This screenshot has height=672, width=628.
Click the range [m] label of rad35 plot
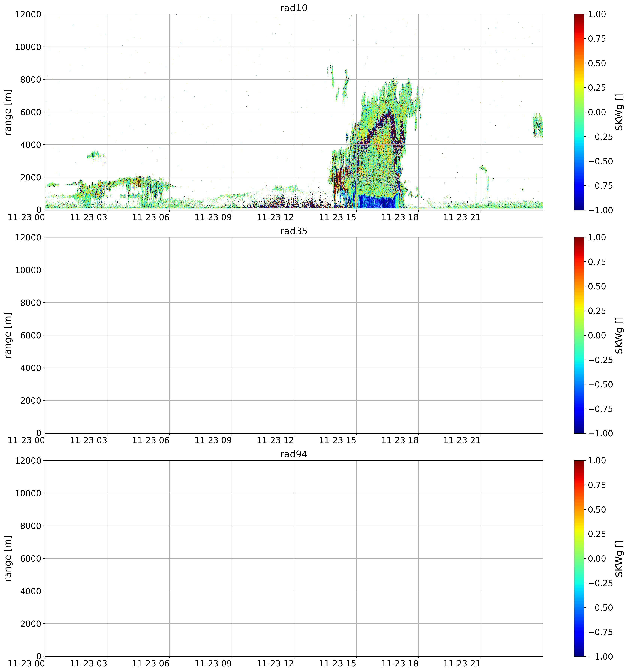coord(8,335)
